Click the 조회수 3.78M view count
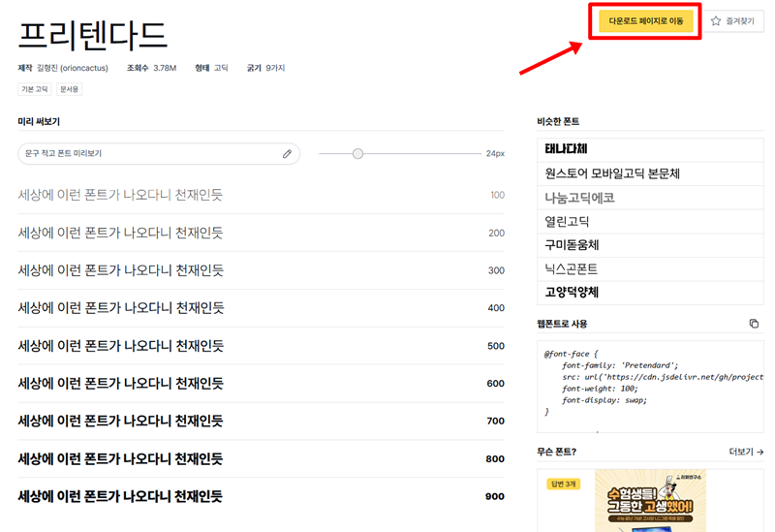This screenshot has height=532, width=775. 151,68
